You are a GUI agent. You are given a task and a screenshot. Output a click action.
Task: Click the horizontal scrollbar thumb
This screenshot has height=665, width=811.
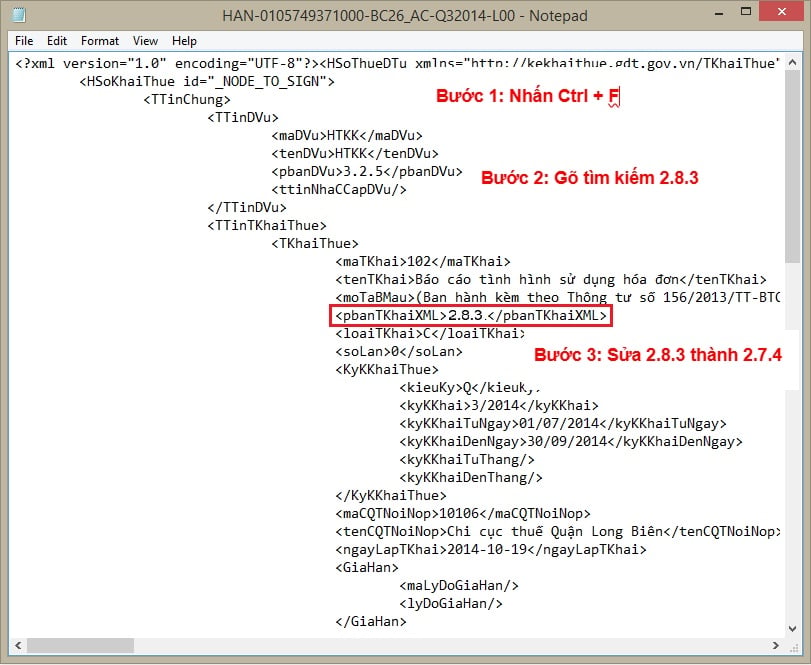tap(81, 645)
